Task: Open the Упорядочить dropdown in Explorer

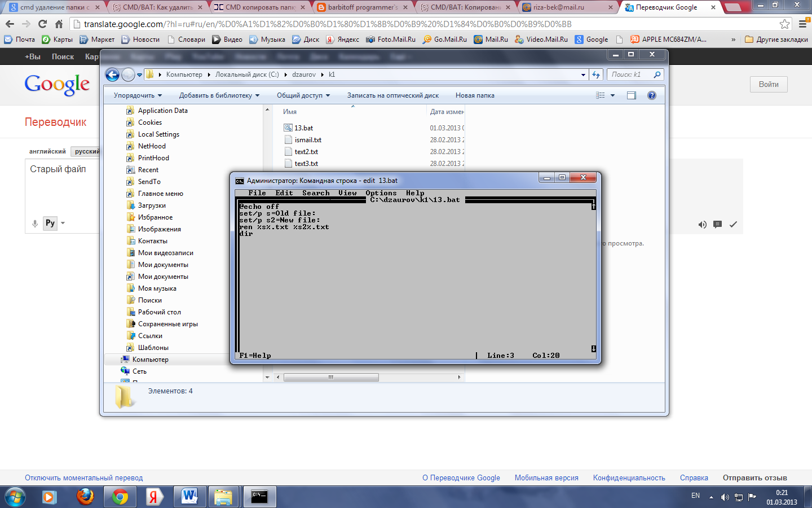Action: [x=138, y=95]
